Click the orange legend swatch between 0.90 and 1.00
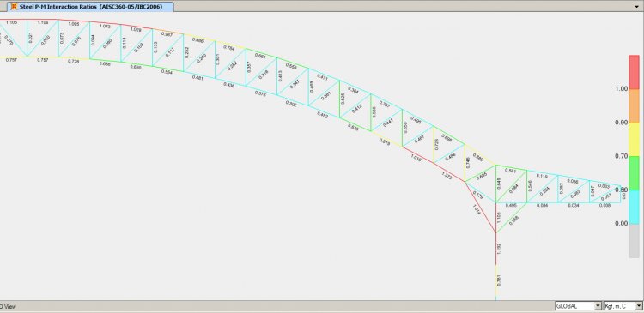 click(634, 105)
